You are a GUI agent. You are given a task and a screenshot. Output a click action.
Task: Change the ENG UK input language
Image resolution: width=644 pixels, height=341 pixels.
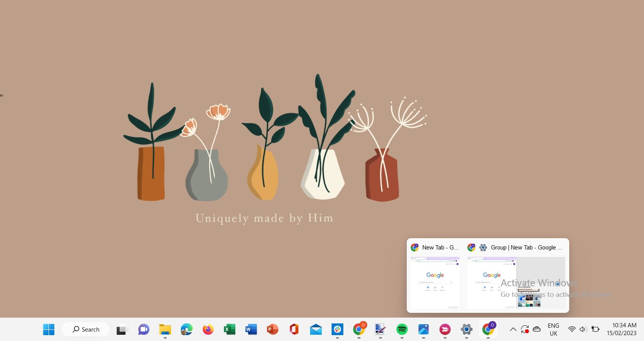pos(554,330)
